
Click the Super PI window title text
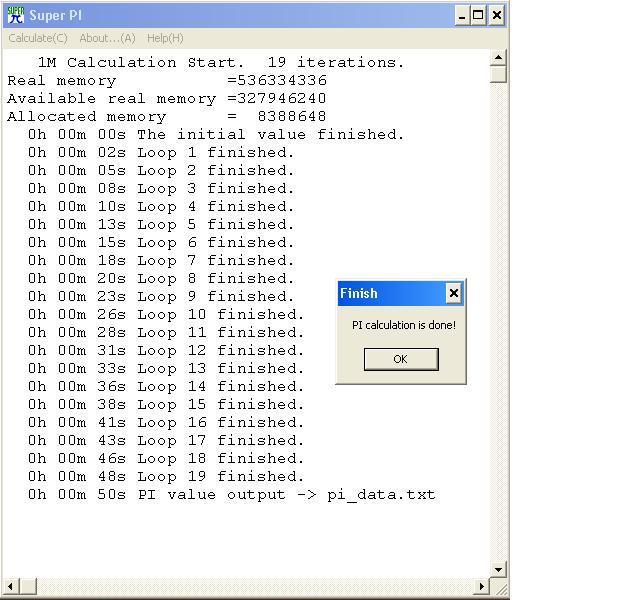click(x=56, y=16)
